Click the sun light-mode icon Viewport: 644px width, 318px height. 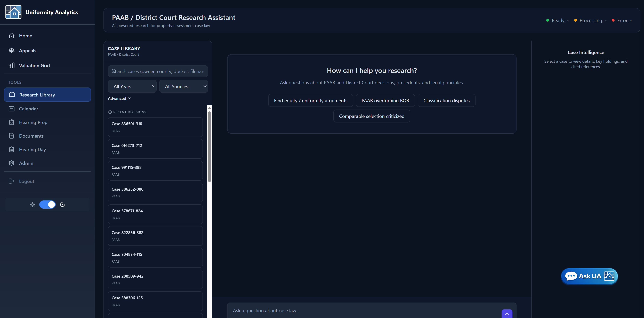[x=33, y=205]
